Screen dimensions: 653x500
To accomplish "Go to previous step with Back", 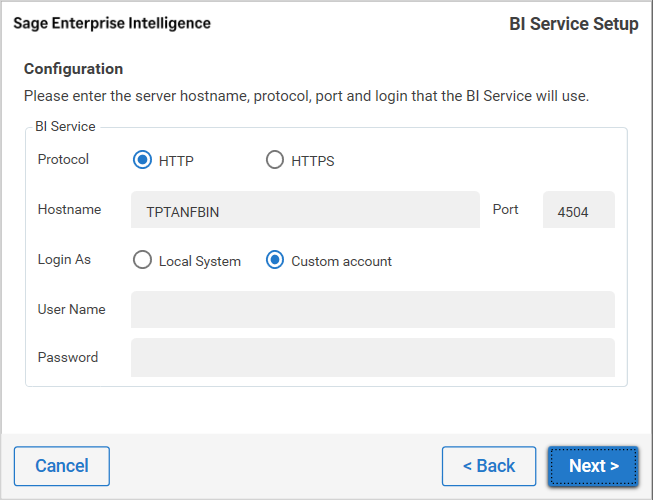I will [x=489, y=466].
